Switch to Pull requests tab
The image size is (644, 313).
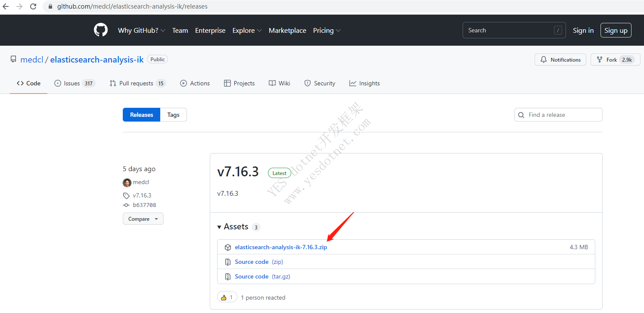(x=138, y=84)
